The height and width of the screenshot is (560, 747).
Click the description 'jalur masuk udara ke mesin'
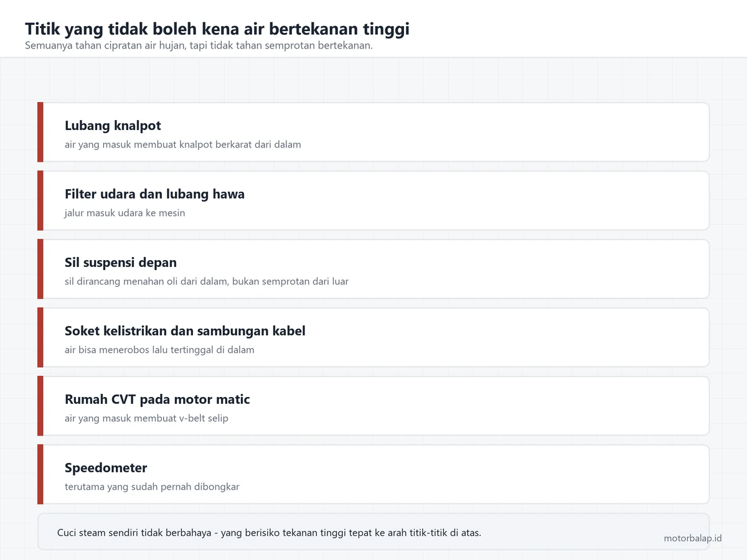(125, 213)
